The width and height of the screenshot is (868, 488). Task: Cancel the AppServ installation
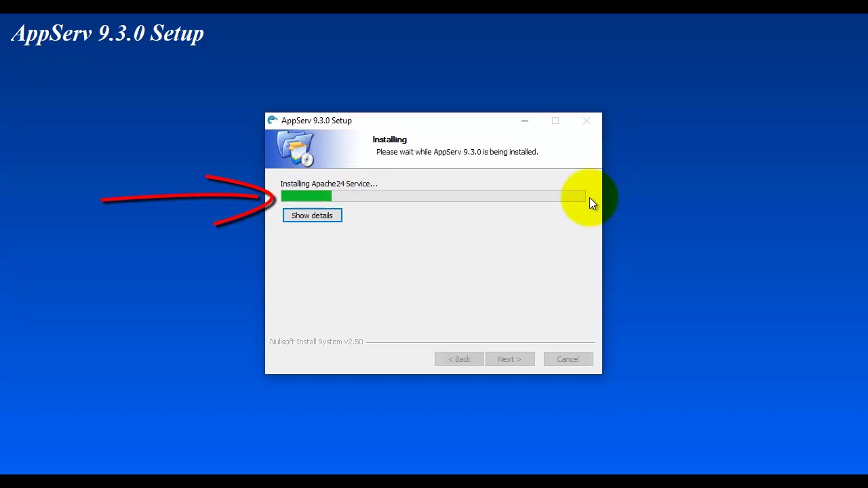click(568, 359)
